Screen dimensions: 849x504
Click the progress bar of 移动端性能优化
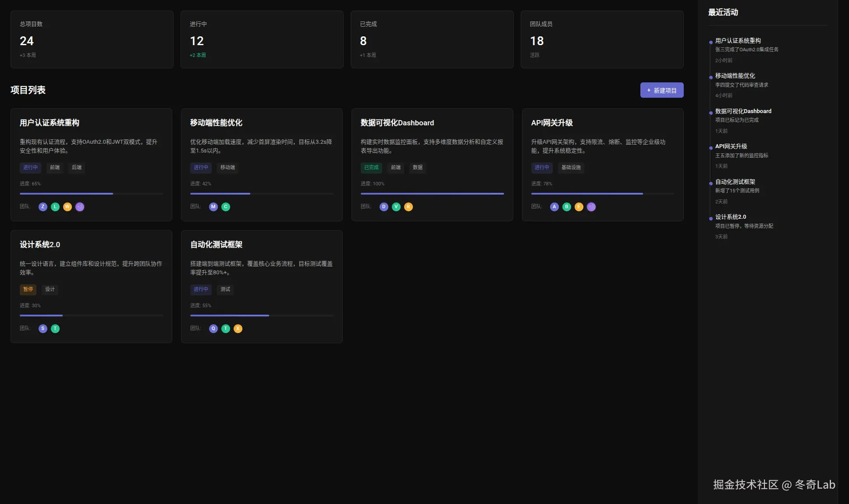262,193
